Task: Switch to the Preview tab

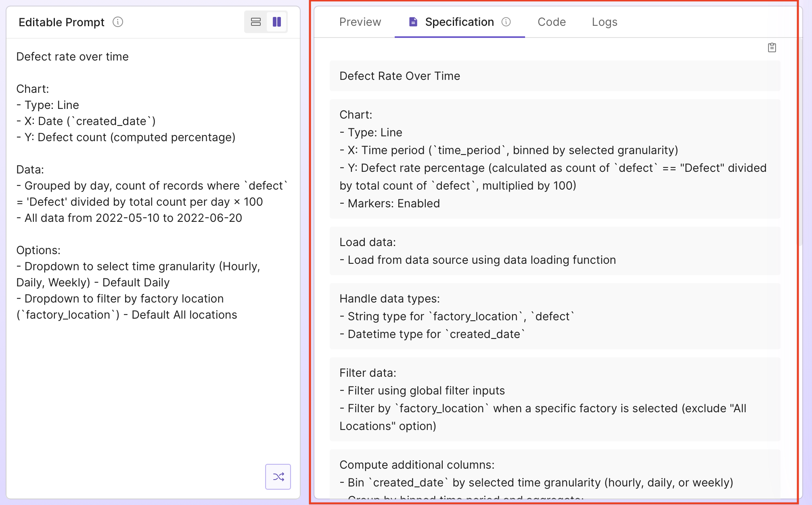Action: (x=360, y=22)
